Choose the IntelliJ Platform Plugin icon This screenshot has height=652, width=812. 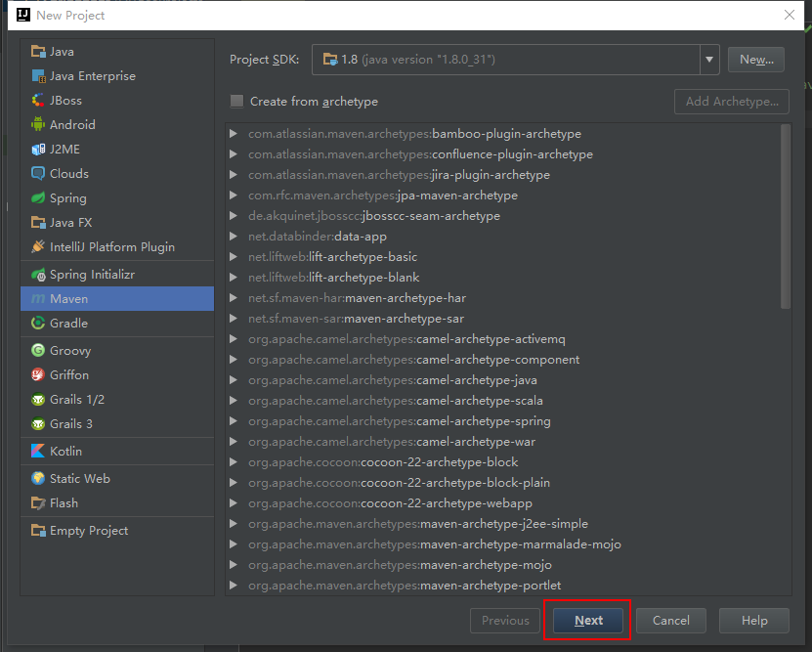(38, 247)
